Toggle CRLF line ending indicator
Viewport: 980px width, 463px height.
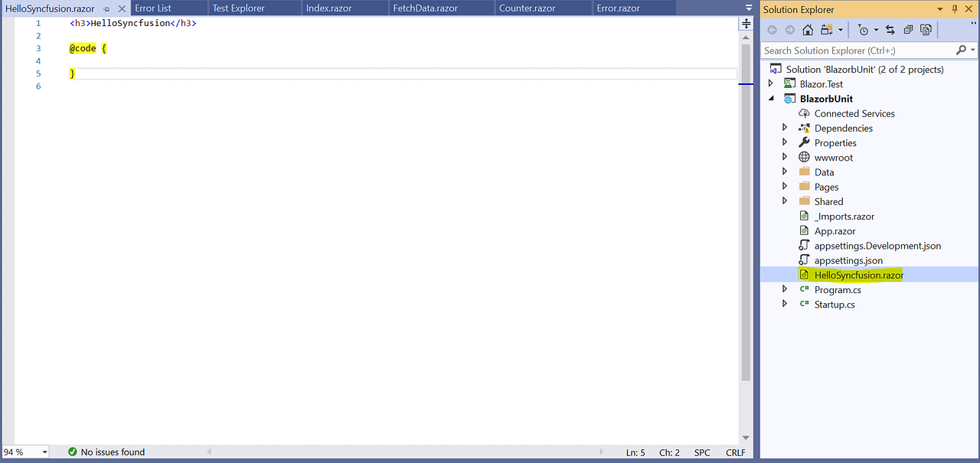(734, 452)
